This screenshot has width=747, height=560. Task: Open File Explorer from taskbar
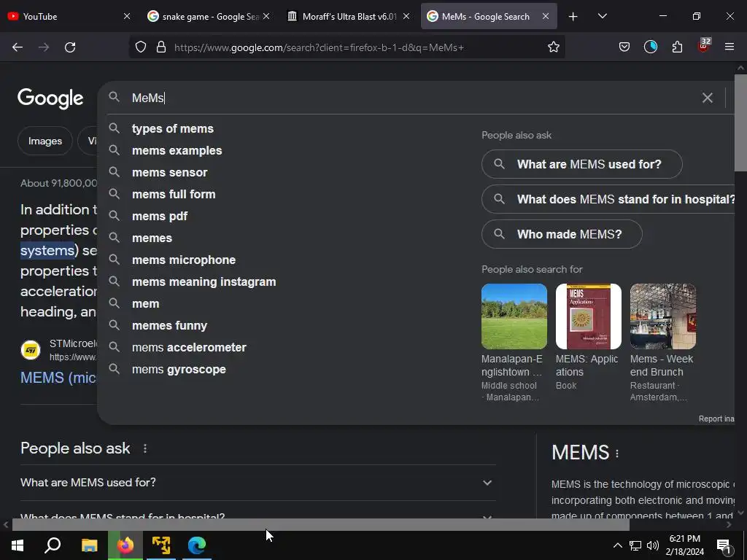coord(89,545)
